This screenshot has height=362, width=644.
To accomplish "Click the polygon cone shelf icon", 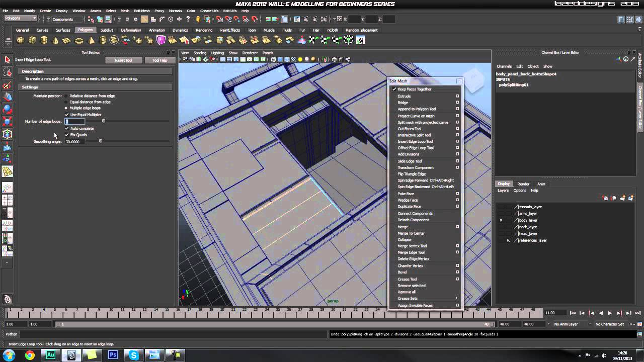I will coord(56,40).
